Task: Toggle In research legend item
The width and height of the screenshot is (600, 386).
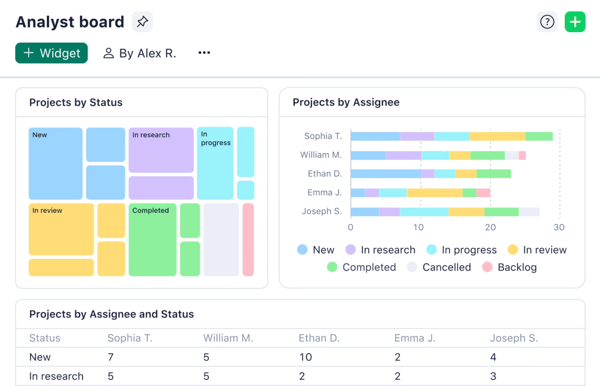Action: pos(380,250)
